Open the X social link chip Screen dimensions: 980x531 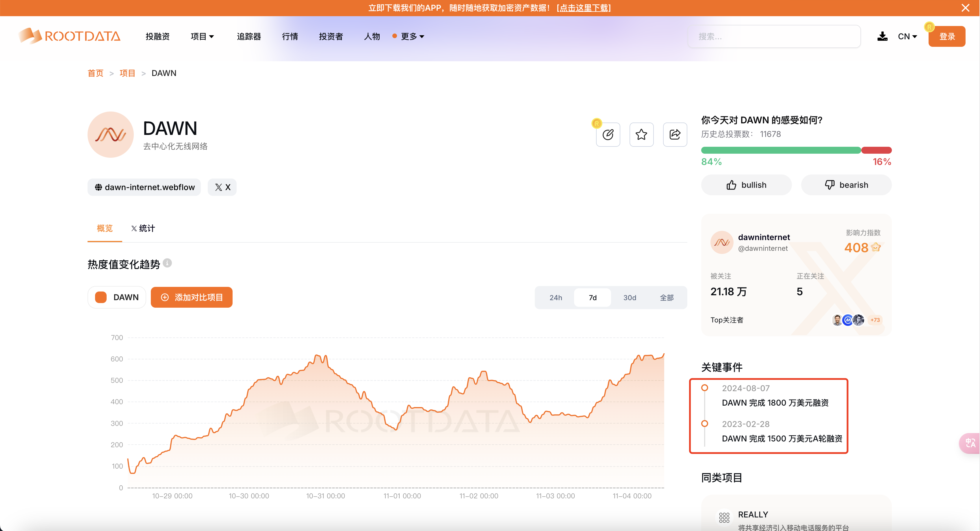pyautogui.click(x=222, y=187)
